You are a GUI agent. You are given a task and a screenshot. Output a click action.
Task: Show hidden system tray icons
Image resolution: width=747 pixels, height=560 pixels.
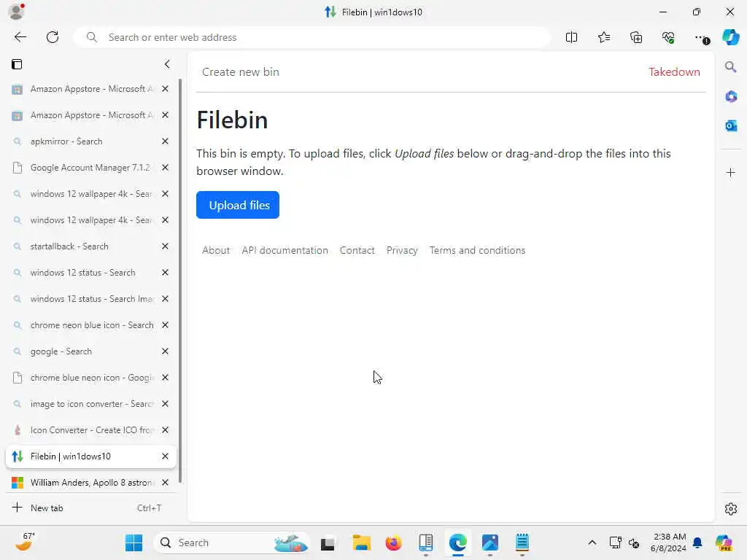592,542
